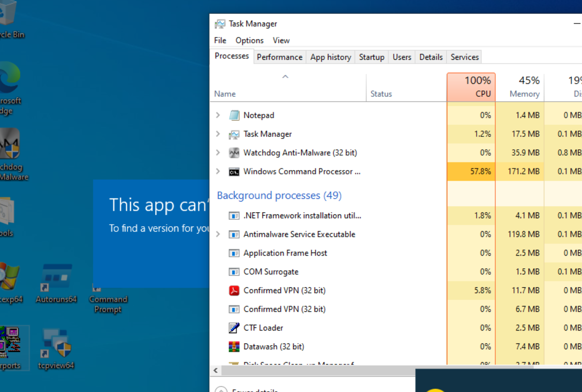Expand the Notepad process group
Viewport: 582px width, 392px height.
(x=218, y=115)
